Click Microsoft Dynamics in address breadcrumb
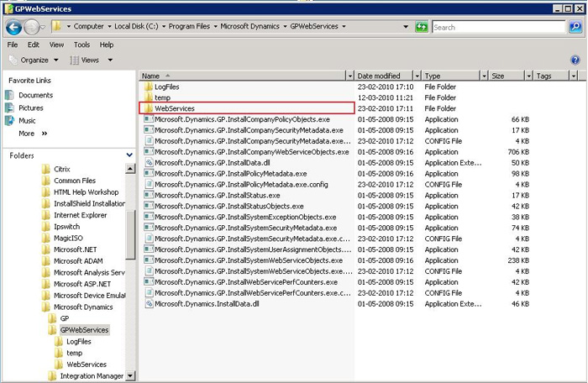The height and width of the screenshot is (383, 588). (249, 26)
